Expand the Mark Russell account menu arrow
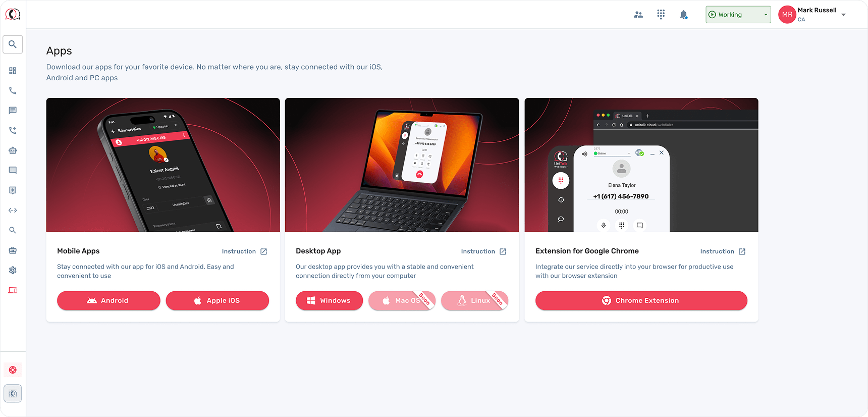868x417 pixels. (843, 15)
